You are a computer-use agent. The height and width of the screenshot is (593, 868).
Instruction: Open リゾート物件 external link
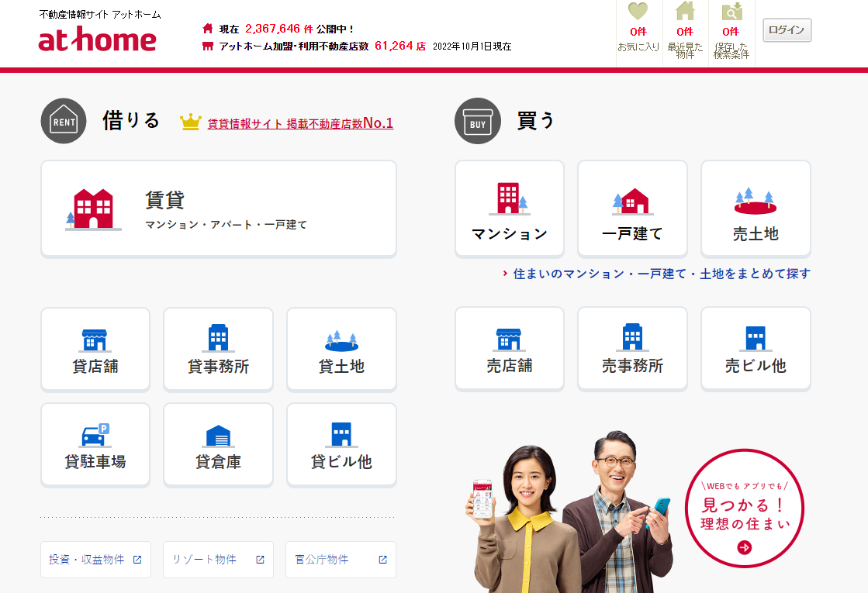218,559
